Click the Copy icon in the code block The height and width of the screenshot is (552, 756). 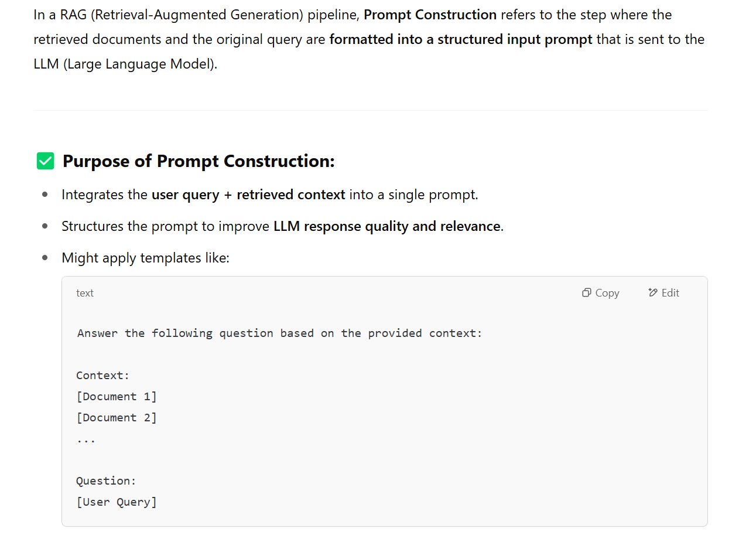point(586,293)
